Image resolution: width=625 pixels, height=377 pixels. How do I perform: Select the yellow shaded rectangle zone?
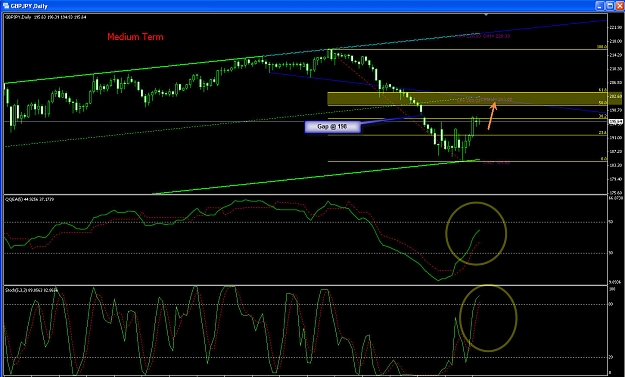tap(467, 99)
